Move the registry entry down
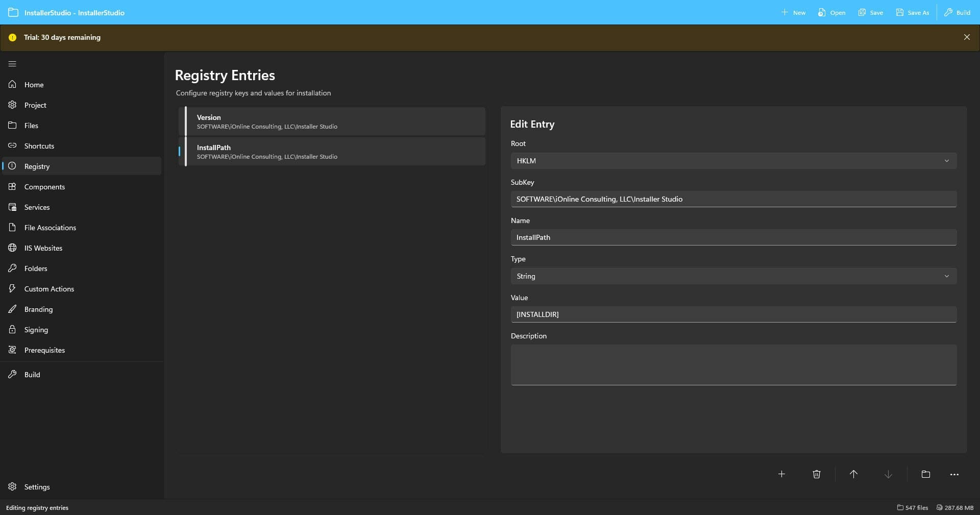 click(888, 474)
